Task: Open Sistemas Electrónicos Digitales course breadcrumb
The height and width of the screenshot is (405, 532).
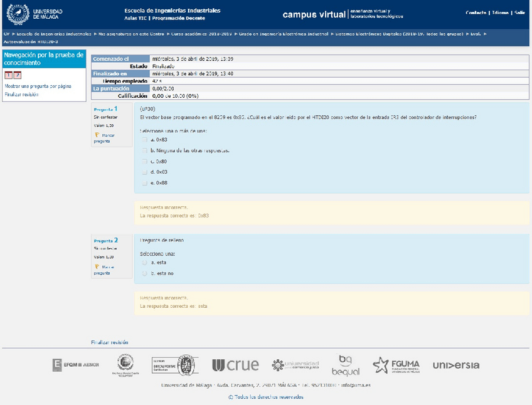Action: pyautogui.click(x=400, y=34)
